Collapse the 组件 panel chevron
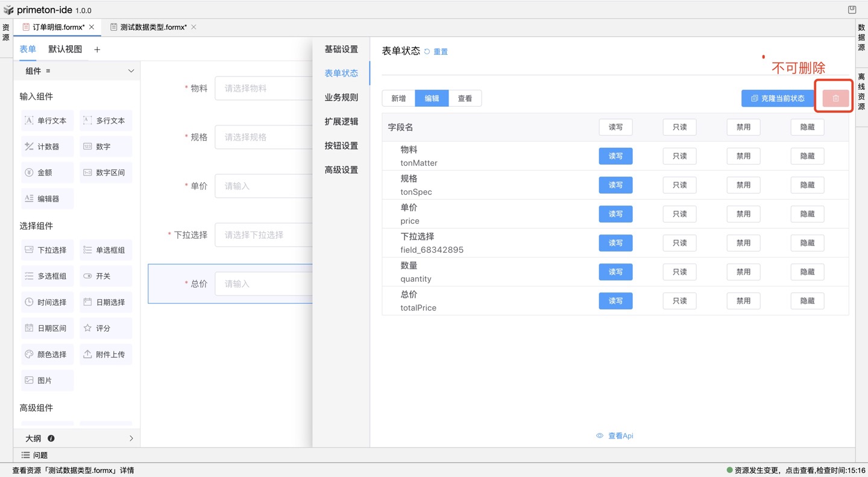 [x=131, y=71]
